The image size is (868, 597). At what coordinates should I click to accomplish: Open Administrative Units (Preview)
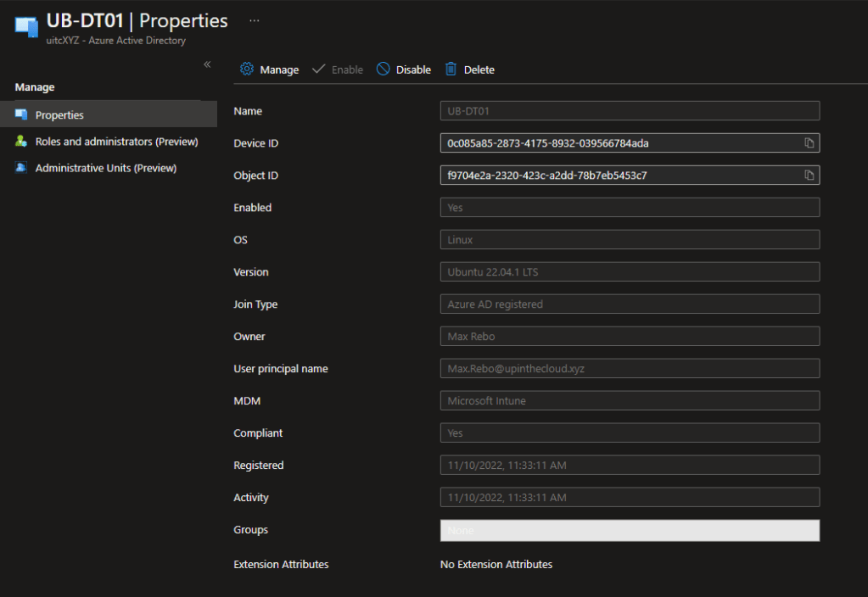(105, 168)
